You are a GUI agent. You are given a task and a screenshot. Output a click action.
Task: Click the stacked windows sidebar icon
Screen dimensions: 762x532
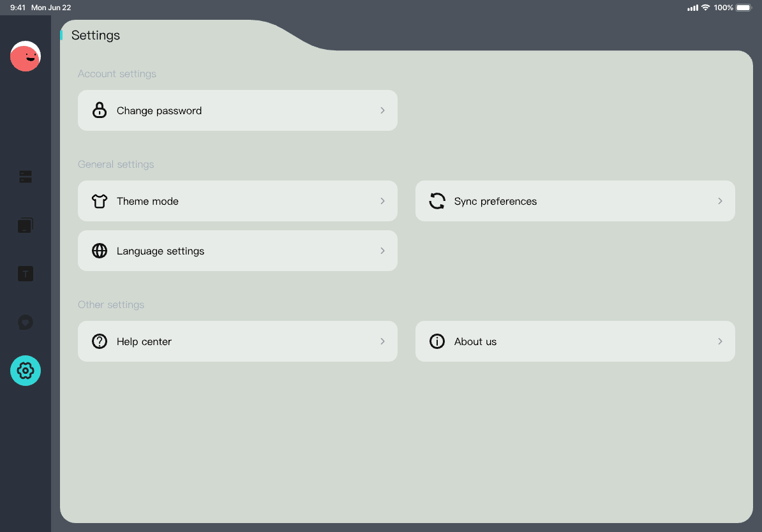(26, 225)
